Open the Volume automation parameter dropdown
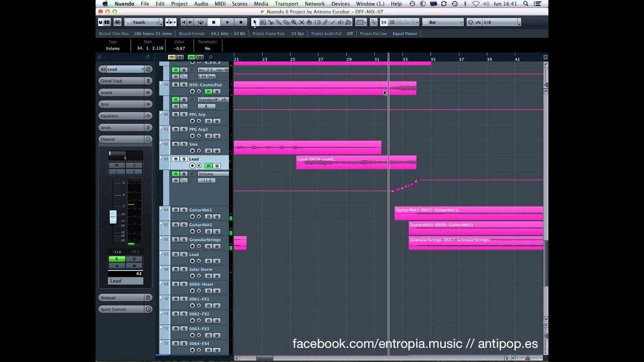Viewport: 644px width, 362px height. coord(213,174)
